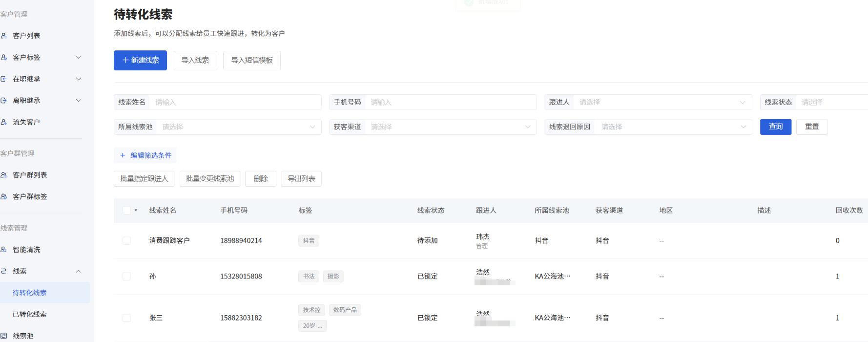Image resolution: width=868 pixels, height=342 pixels.
Task: Open 客户群列表 menu item
Action: tap(30, 175)
